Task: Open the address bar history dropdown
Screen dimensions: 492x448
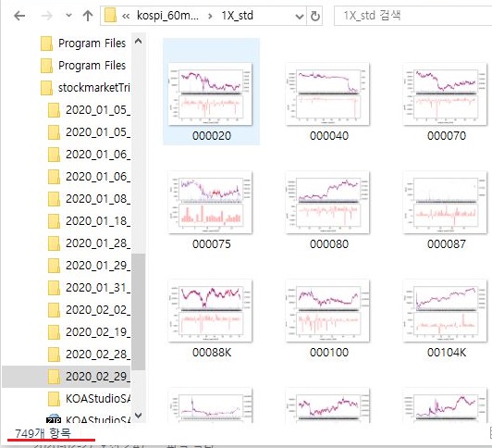Action: pyautogui.click(x=300, y=16)
